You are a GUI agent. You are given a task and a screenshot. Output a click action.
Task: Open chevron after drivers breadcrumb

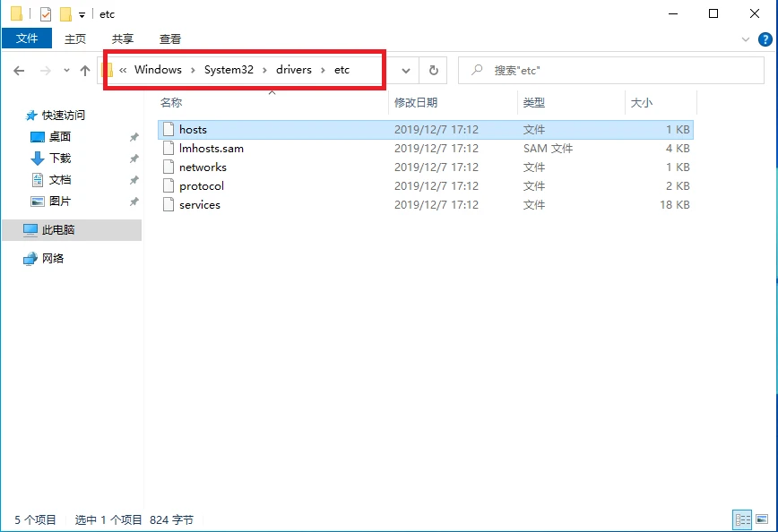(x=323, y=71)
